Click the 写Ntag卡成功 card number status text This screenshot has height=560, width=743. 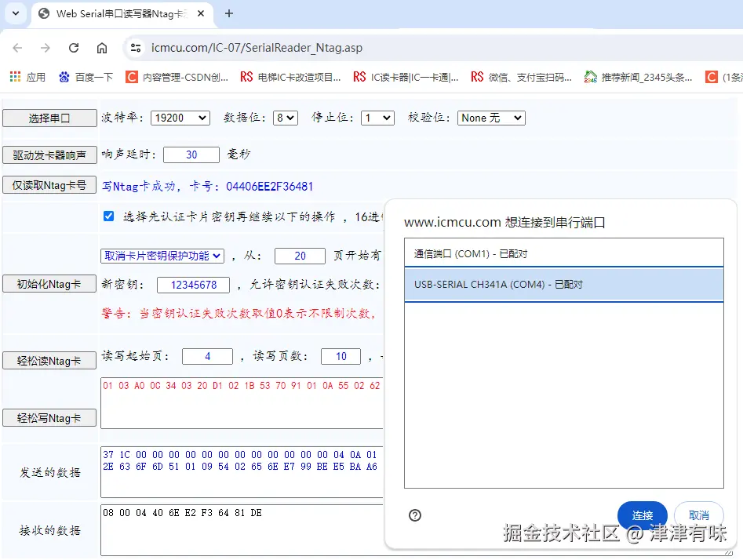click(x=208, y=186)
